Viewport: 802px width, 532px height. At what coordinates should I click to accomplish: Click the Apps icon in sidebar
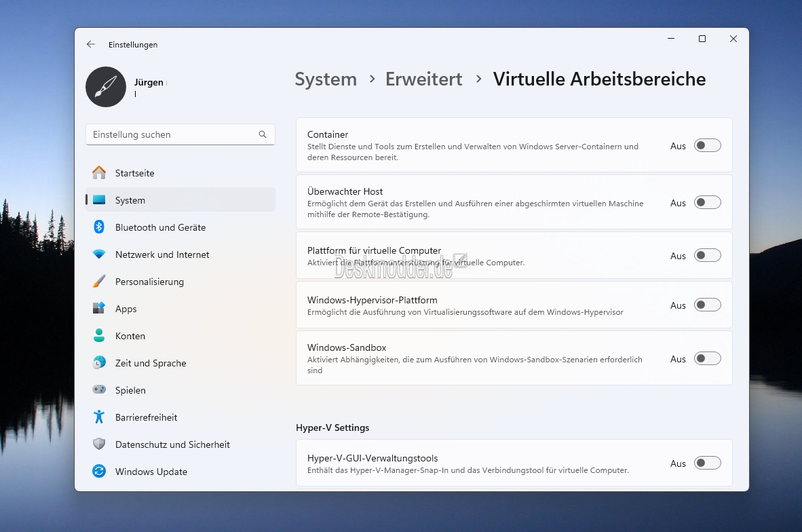tap(99, 309)
